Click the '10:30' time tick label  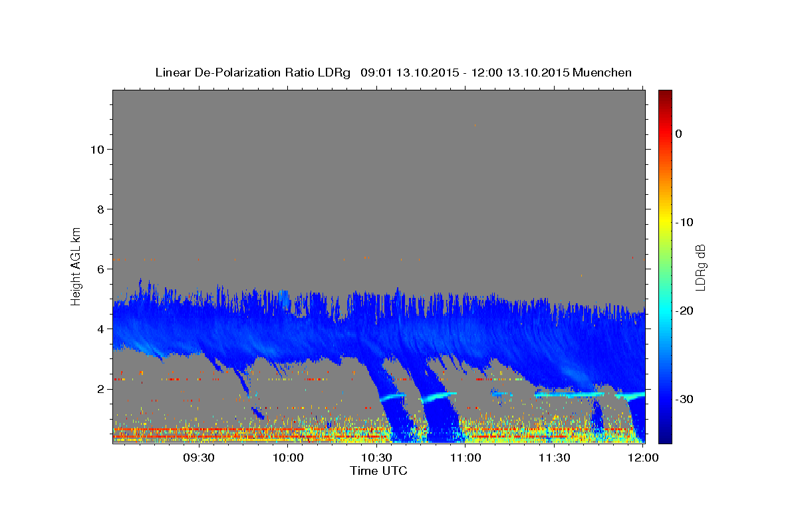(x=377, y=458)
